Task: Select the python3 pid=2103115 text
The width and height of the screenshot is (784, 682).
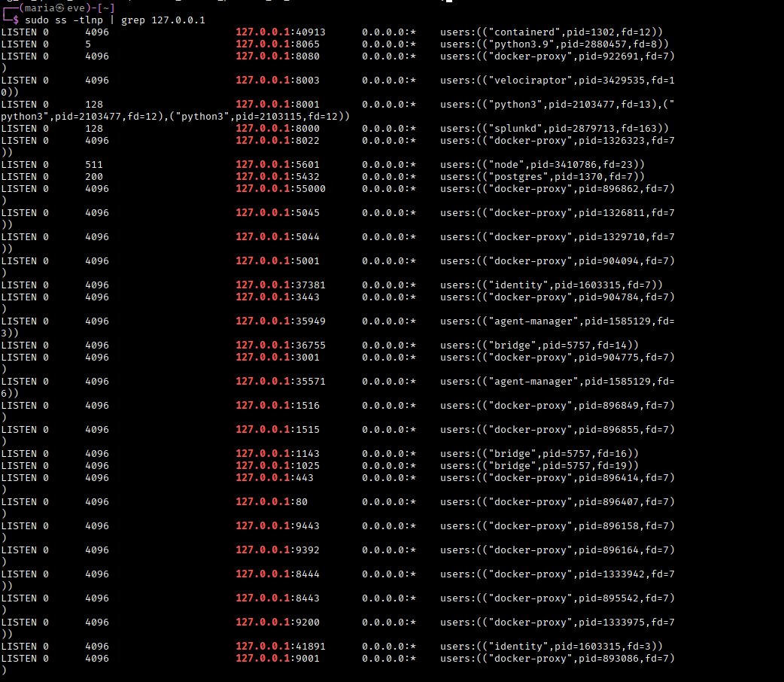Action: [x=262, y=116]
